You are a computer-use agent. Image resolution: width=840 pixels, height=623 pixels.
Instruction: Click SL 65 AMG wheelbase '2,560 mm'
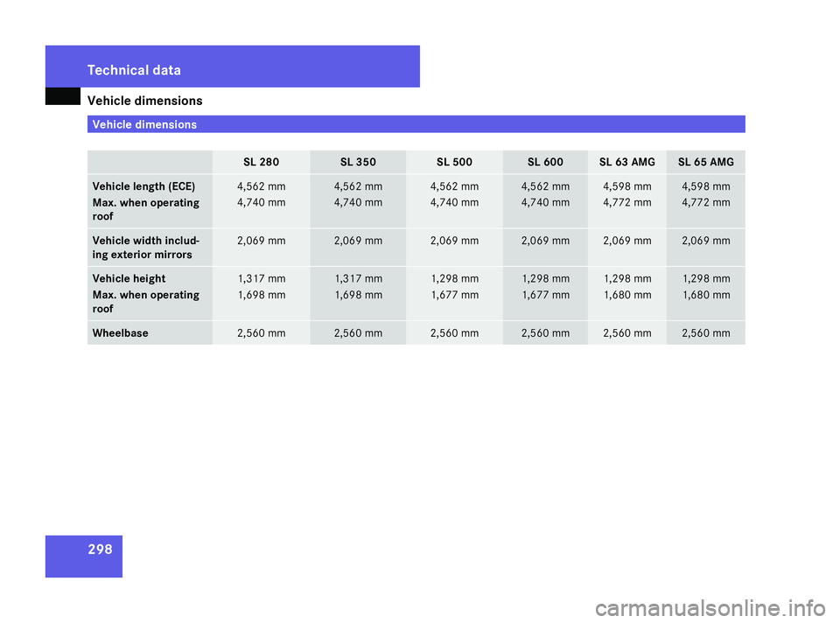706,333
